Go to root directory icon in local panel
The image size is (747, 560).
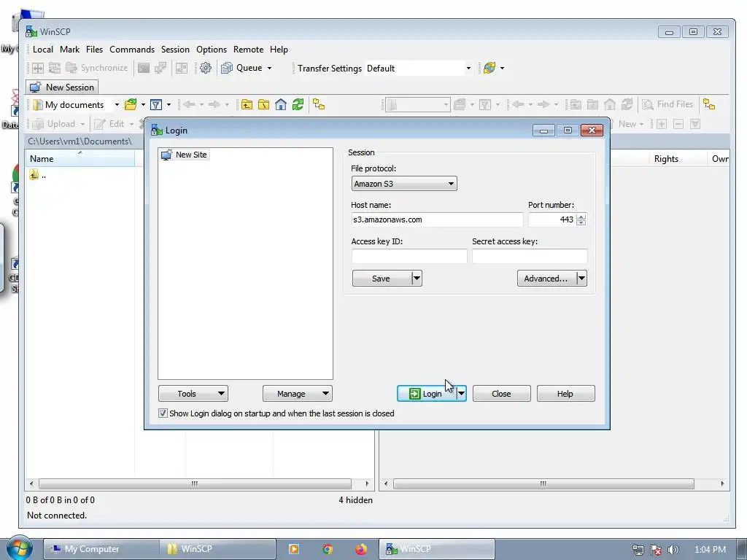[263, 105]
